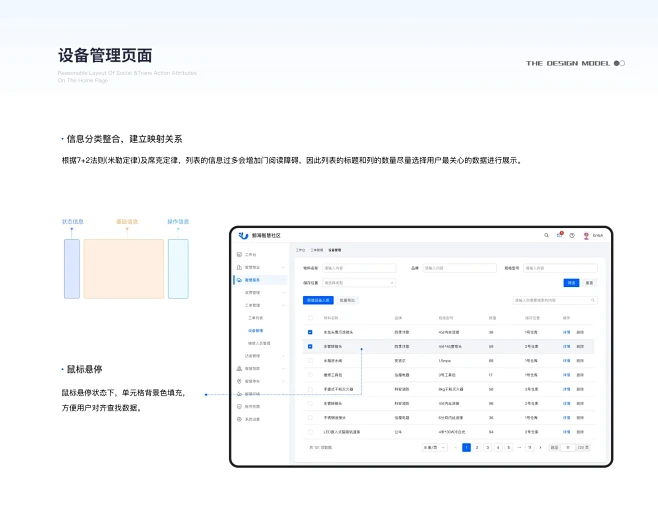Click the 系统设置 sidebar icon at bottom
Screen dimensions: 658x523
239,419
